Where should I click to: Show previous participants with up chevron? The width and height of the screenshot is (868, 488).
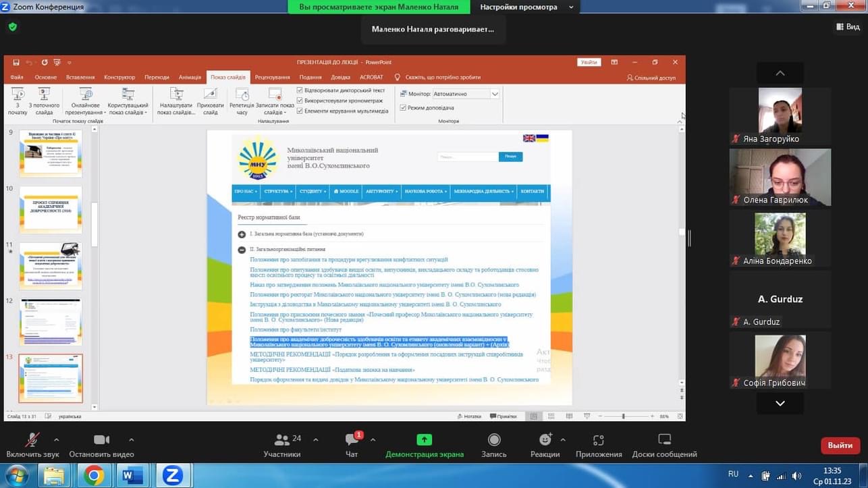pyautogui.click(x=780, y=73)
